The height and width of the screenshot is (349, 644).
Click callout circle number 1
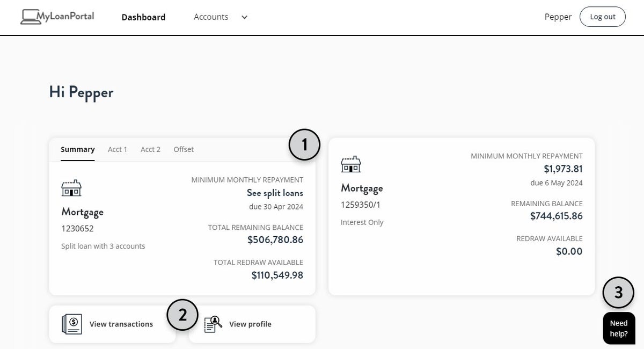point(304,144)
